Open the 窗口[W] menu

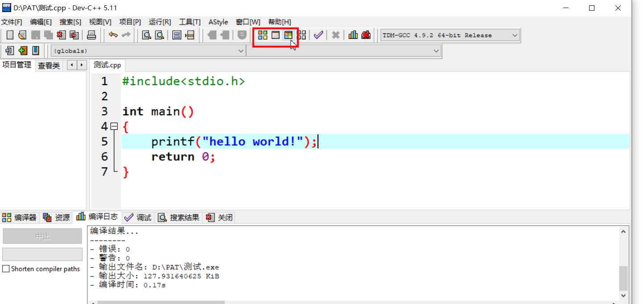[x=248, y=22]
